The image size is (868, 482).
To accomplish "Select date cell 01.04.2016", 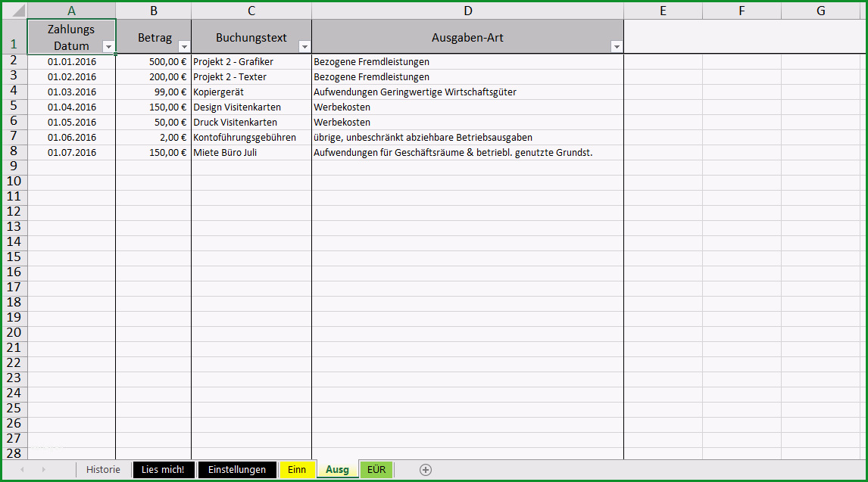I will (x=71, y=107).
